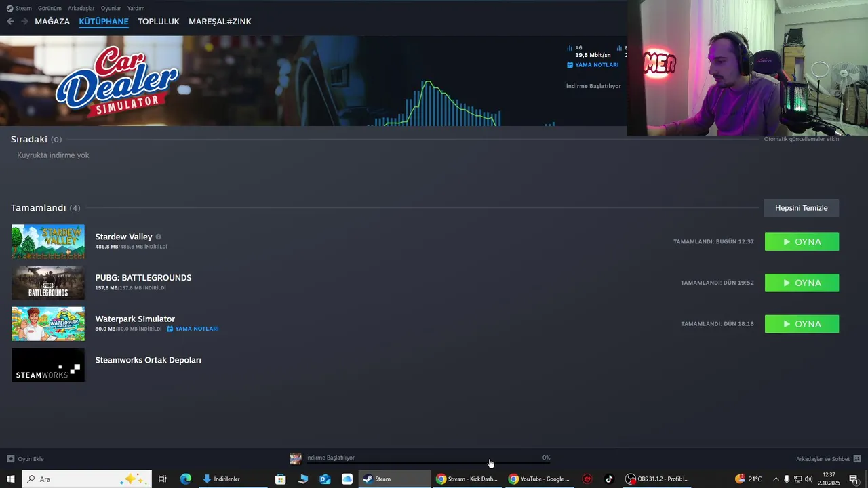
Task: Open network icon in system tray
Action: 797,479
